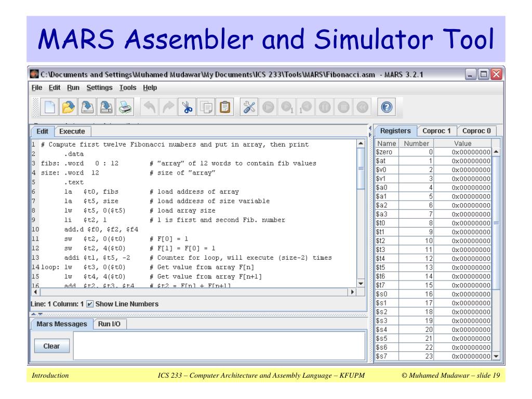Click the $s7 register value cell

[462, 356]
